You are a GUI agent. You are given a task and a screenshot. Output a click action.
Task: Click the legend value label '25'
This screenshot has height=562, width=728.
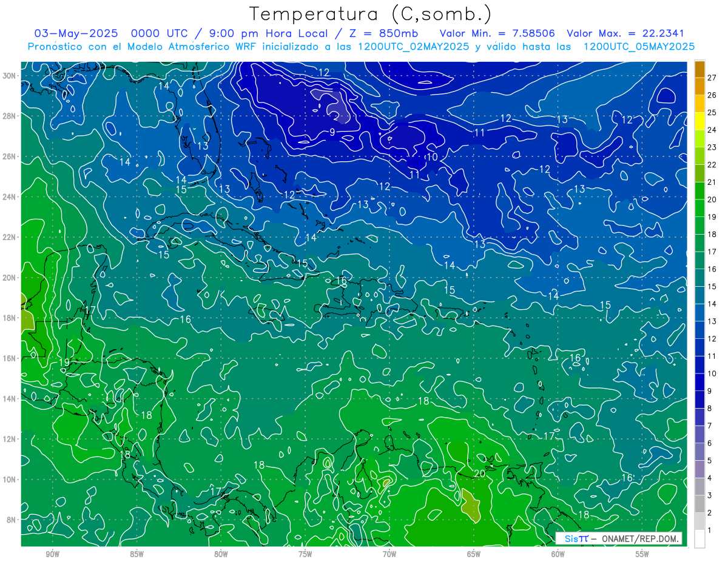pyautogui.click(x=712, y=112)
